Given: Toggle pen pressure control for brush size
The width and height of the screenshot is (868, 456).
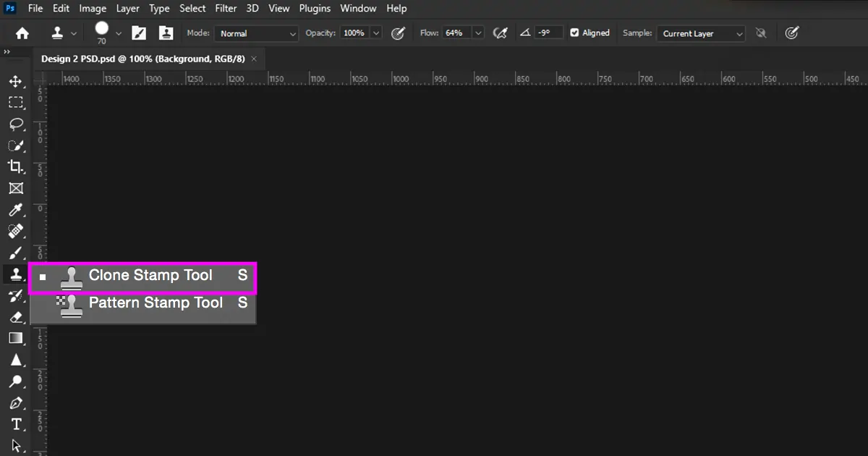Looking at the screenshot, I should click(x=791, y=33).
